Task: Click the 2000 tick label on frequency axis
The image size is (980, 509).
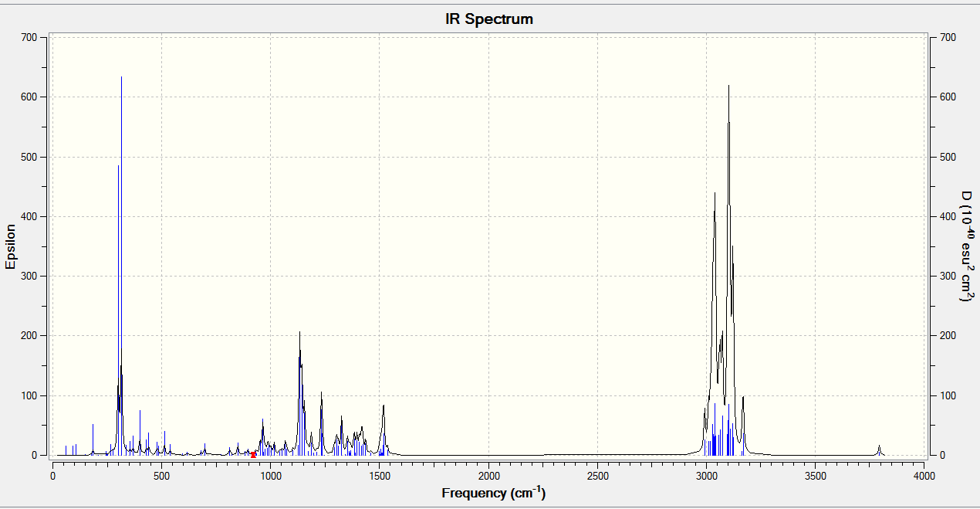Action: point(488,476)
